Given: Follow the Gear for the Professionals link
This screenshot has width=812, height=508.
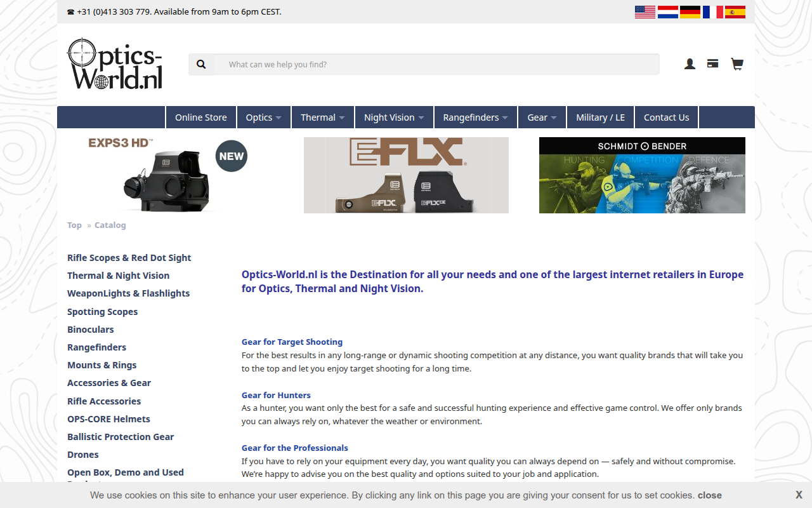Looking at the screenshot, I should [295, 448].
